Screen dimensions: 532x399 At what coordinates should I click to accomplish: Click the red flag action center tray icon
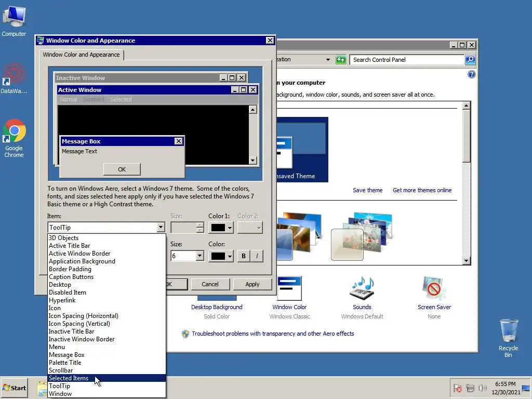458,388
